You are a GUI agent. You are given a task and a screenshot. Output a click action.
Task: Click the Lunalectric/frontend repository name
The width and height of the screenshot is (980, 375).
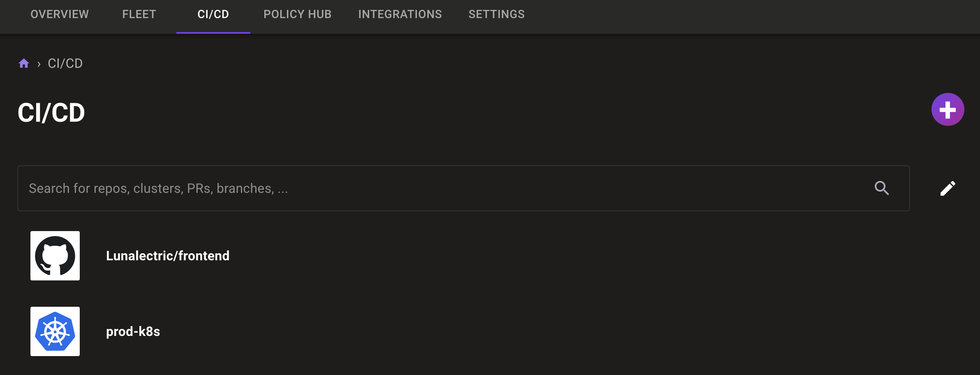[168, 255]
